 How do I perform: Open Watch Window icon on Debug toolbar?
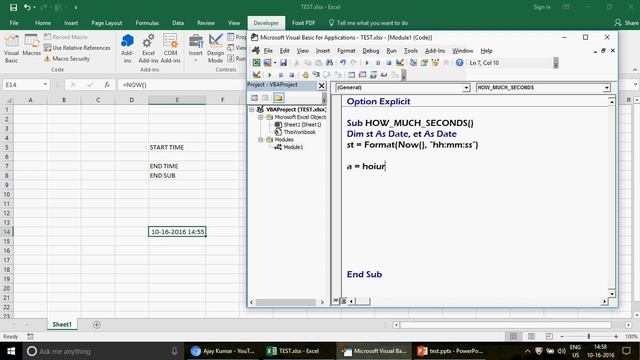tap(373, 75)
